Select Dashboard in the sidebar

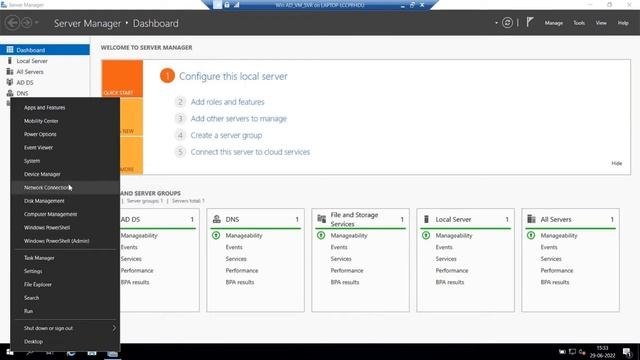point(45,50)
